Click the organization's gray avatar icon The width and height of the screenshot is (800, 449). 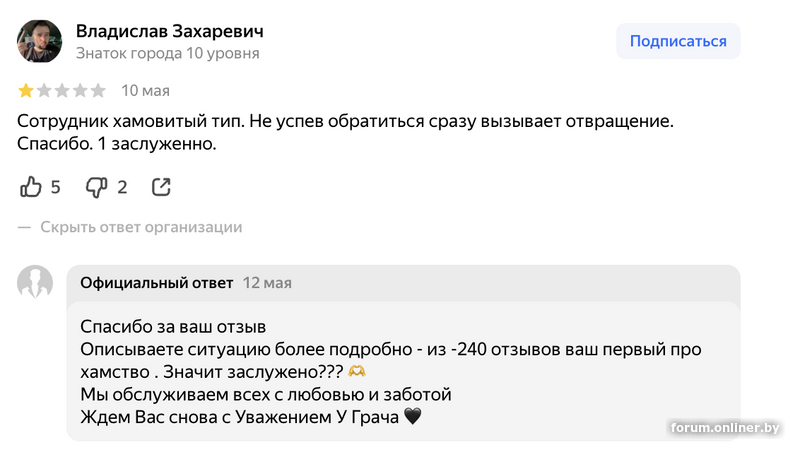(x=35, y=283)
